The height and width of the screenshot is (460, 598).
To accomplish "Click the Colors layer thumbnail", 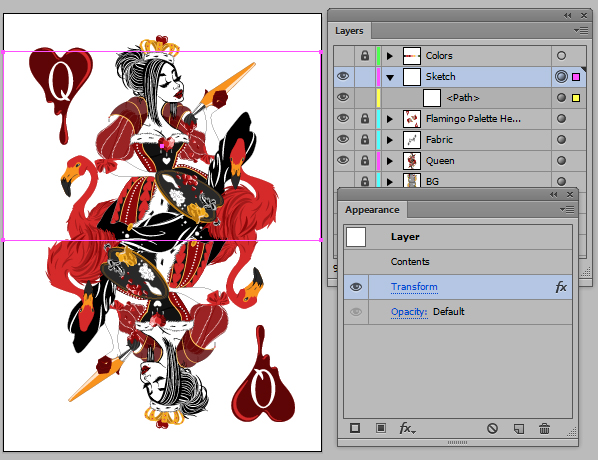I will tap(412, 56).
